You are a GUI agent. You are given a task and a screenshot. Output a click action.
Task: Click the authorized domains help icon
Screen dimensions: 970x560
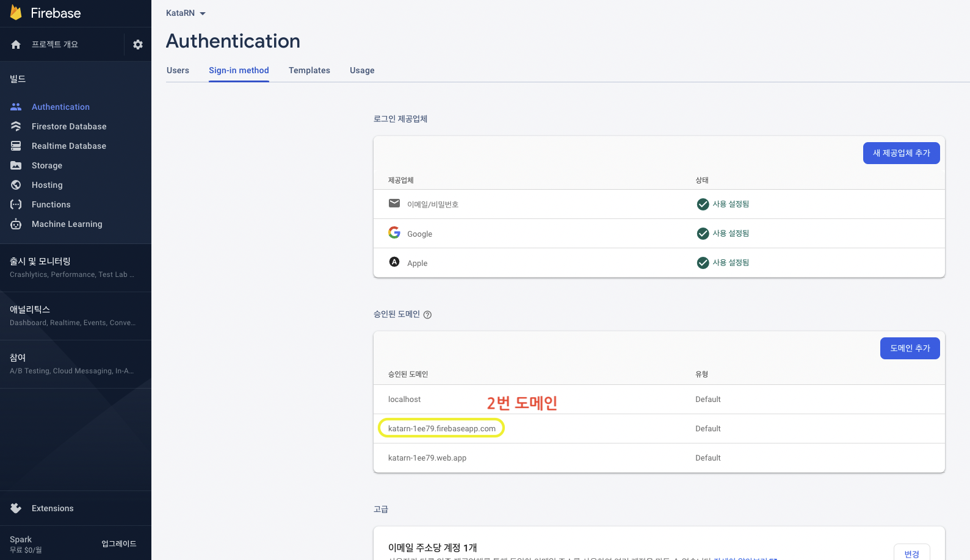(x=427, y=315)
